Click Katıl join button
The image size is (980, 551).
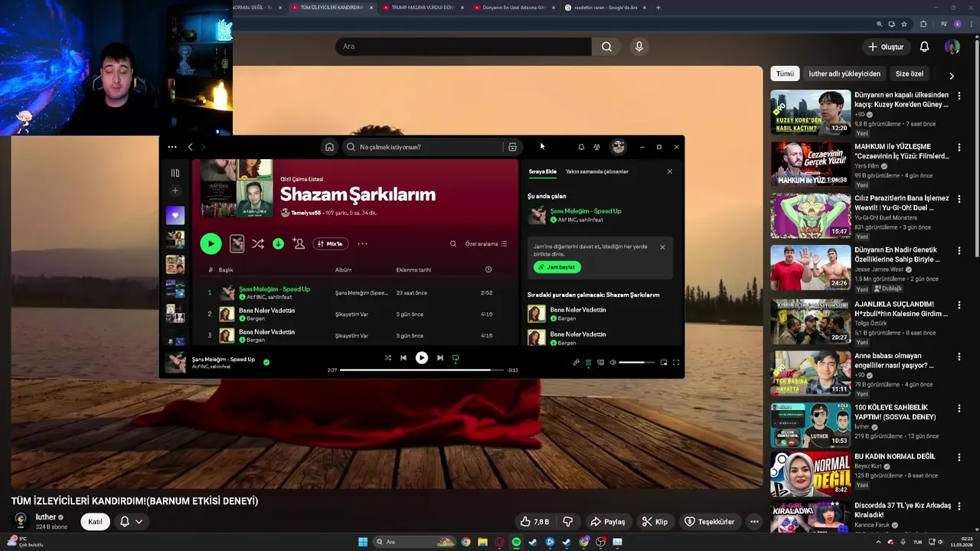click(95, 522)
